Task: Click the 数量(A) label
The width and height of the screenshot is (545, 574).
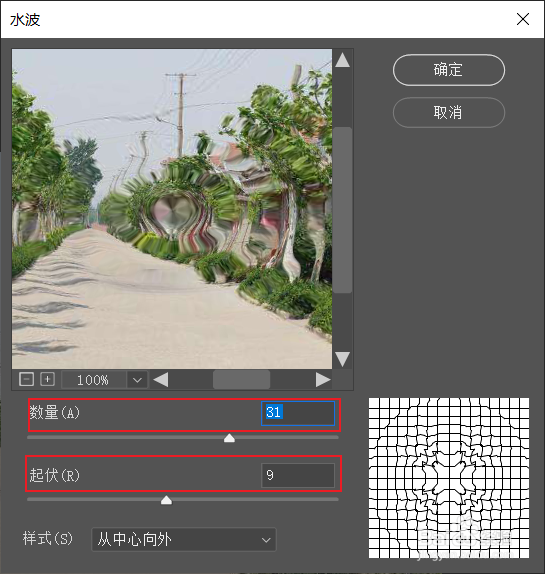Action: click(x=55, y=413)
